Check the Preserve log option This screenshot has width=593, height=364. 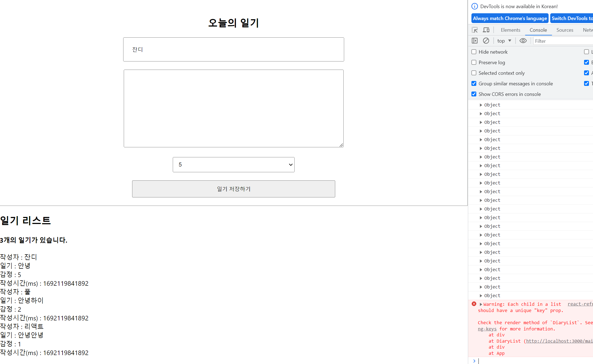point(474,62)
